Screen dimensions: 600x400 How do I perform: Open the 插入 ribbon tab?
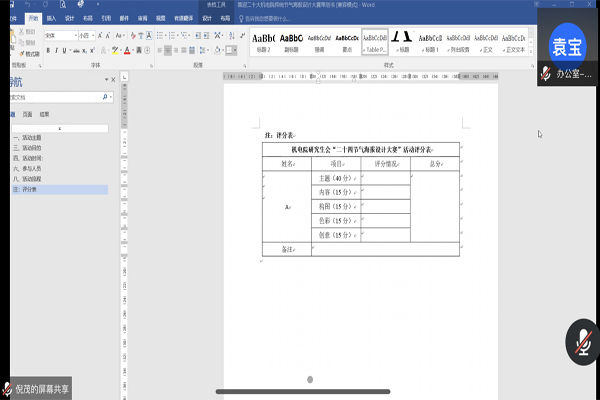51,18
